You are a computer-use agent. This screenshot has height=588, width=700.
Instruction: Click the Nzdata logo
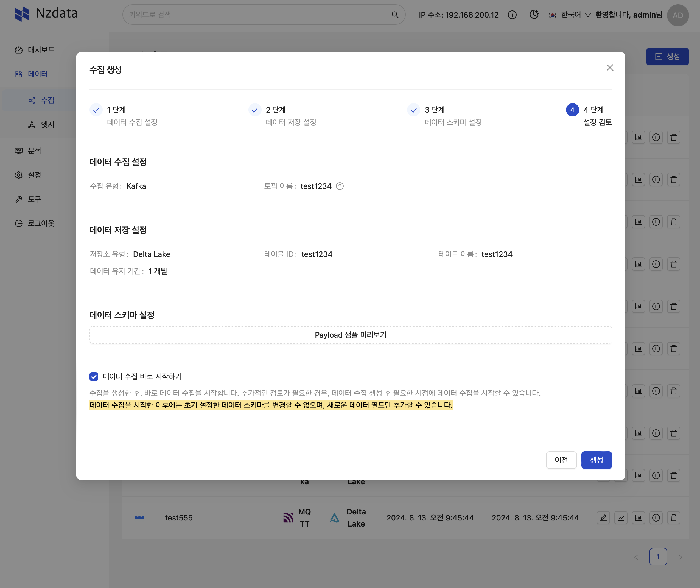46,14
